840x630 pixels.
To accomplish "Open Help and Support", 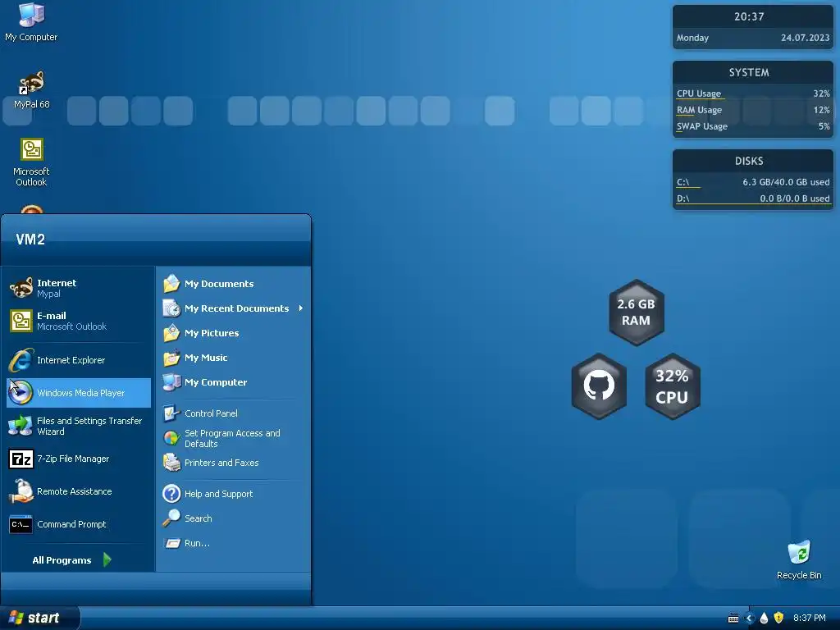I will click(x=233, y=493).
